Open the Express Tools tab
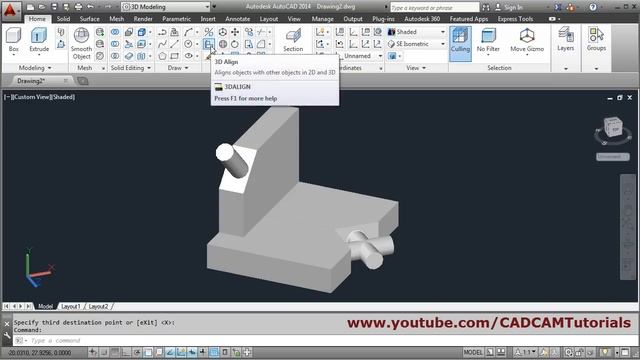The height and width of the screenshot is (360, 640). coord(515,19)
